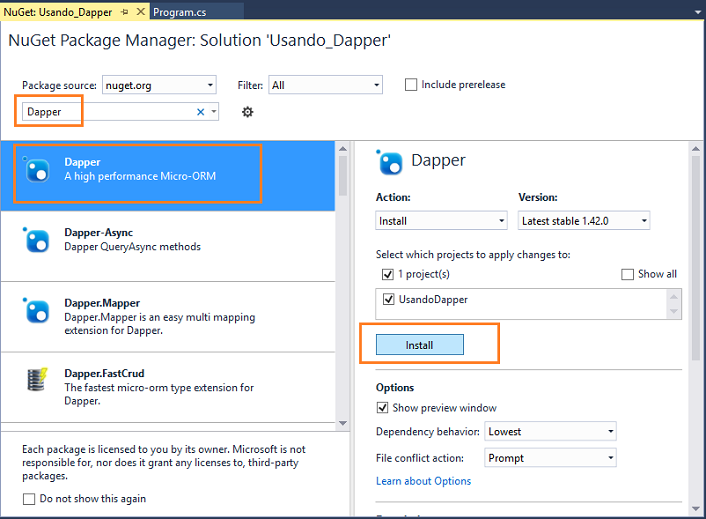Screen dimensions: 706x519
Task: Open the Package source dropdown
Action: pos(159,85)
